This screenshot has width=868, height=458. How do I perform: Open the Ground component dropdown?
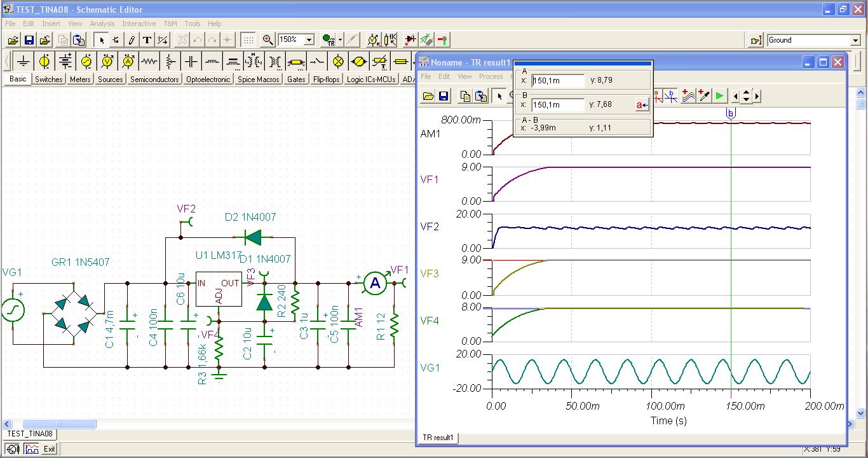tap(855, 40)
